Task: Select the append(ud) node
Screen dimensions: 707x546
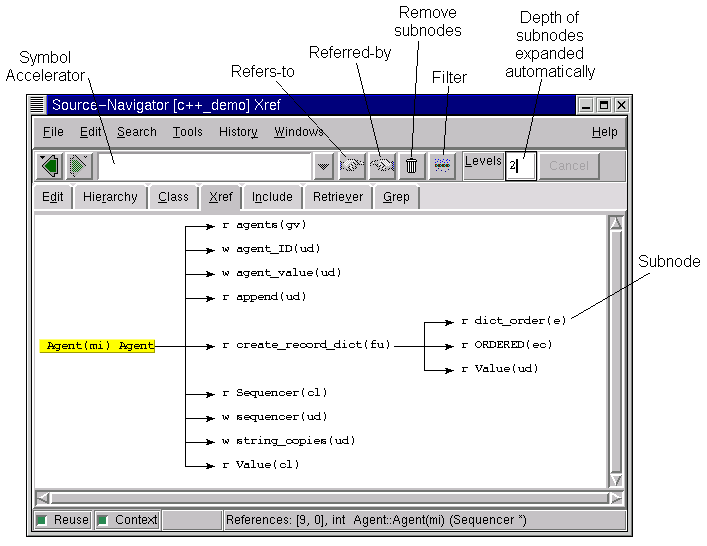Action: [265, 297]
